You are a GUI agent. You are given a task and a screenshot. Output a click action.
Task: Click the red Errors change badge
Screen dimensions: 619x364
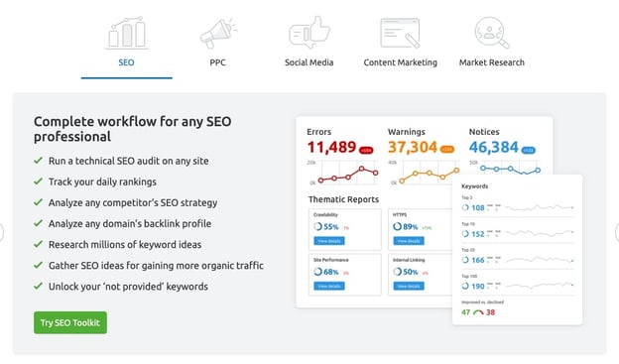tap(366, 150)
